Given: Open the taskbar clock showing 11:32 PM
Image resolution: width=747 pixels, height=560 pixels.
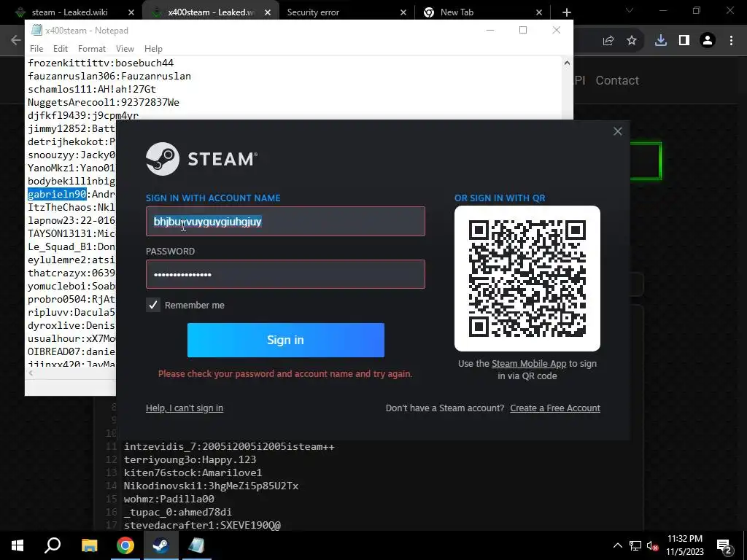Looking at the screenshot, I should (684, 545).
